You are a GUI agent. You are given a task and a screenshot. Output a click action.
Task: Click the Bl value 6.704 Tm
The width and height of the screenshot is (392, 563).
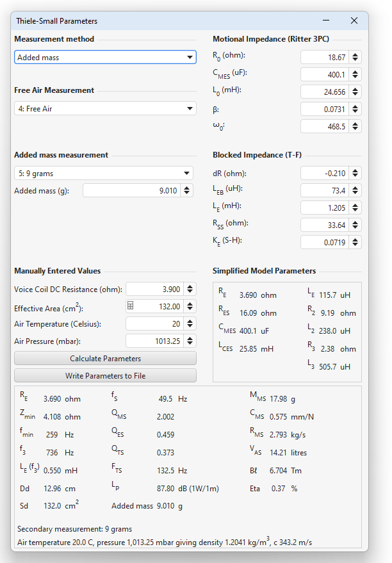click(286, 470)
